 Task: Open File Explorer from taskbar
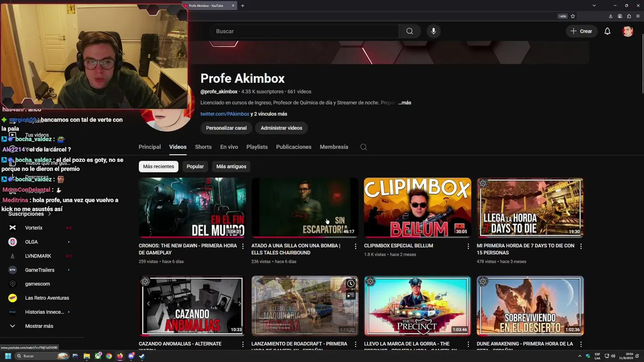[87, 356]
